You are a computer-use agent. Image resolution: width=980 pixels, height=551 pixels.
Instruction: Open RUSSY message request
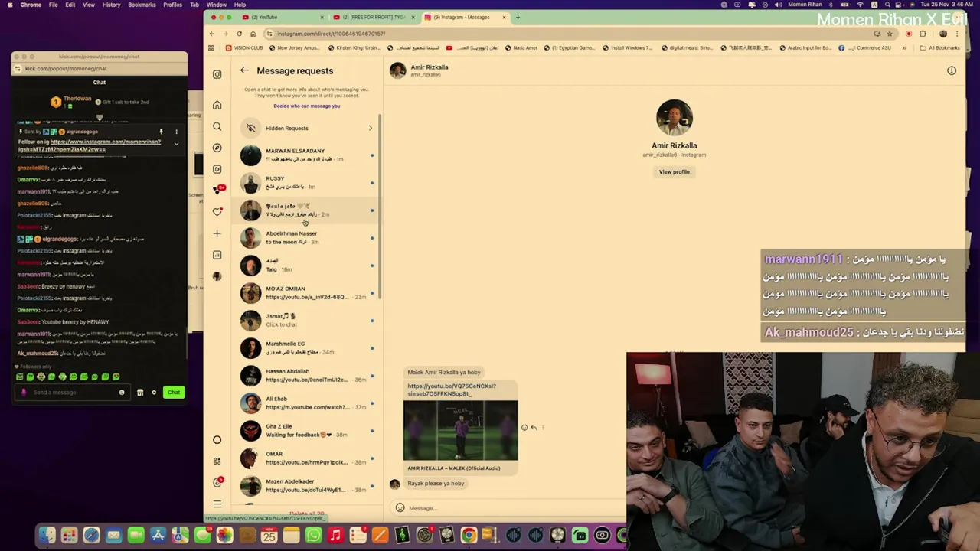click(x=306, y=183)
